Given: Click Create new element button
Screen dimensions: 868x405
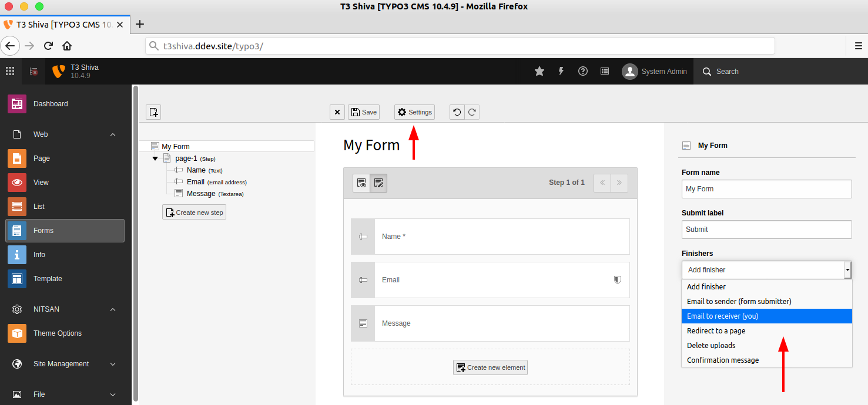Looking at the screenshot, I should (491, 367).
